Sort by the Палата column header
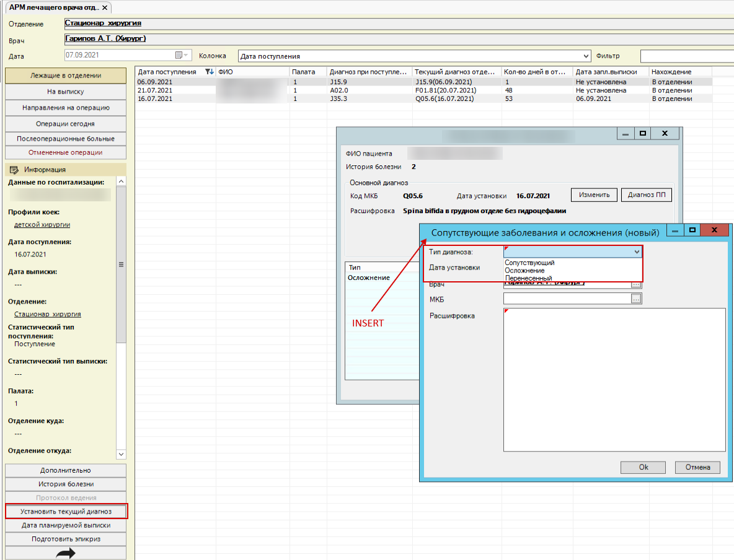734x560 pixels. (308, 72)
